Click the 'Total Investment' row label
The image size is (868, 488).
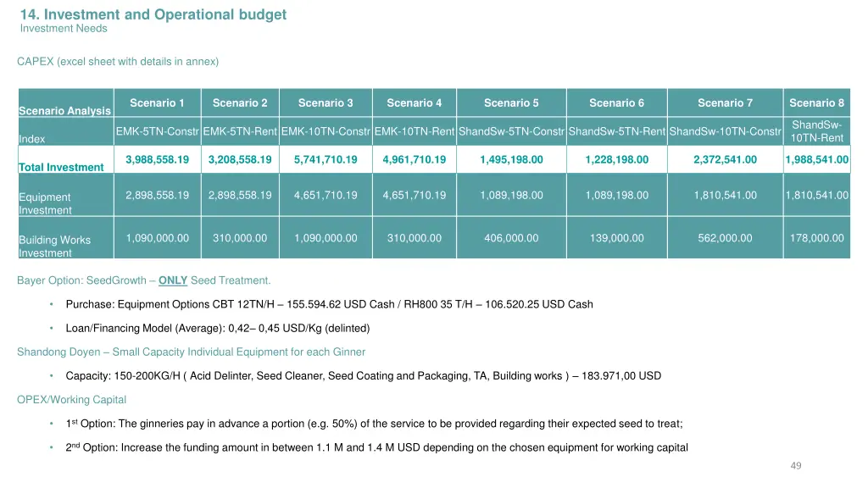click(x=61, y=167)
